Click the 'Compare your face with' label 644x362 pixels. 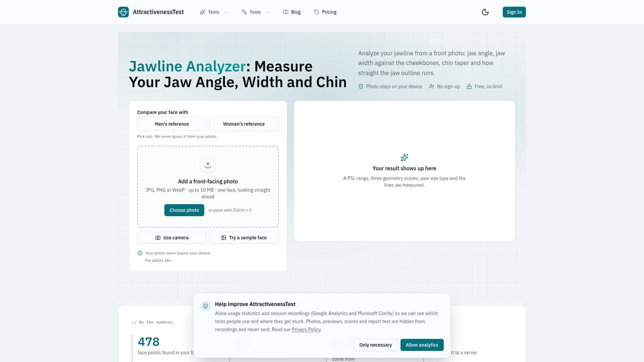point(163,113)
